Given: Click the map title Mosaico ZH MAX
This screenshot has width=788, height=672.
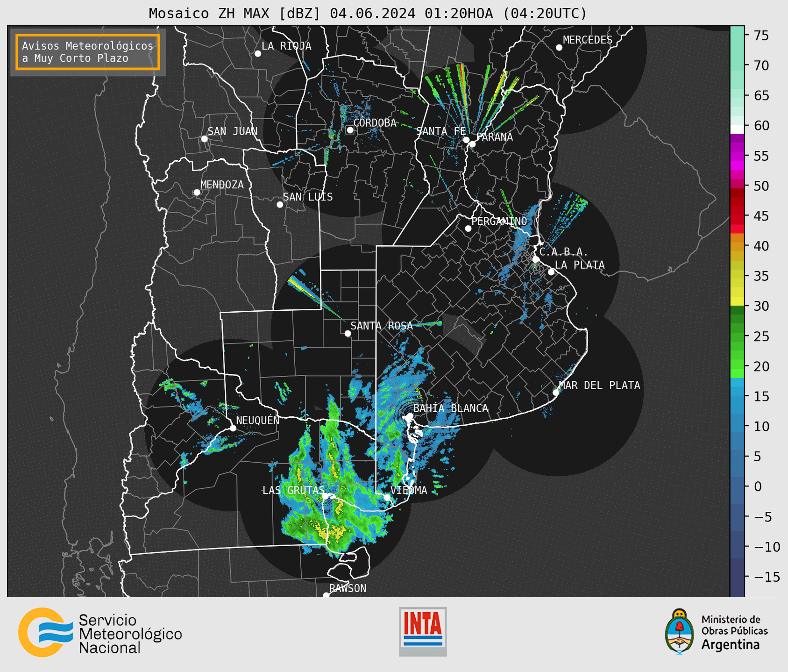Looking at the screenshot, I should click(368, 13).
